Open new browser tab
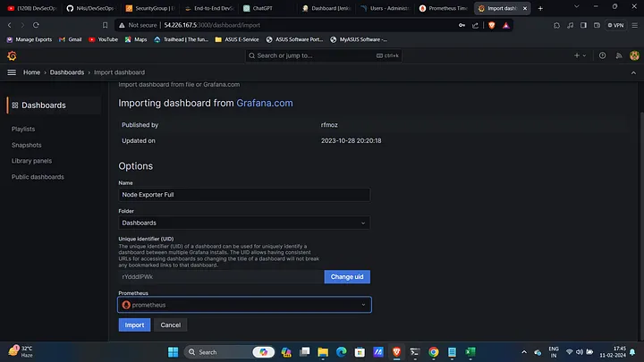The width and height of the screenshot is (644, 362). coord(540,8)
